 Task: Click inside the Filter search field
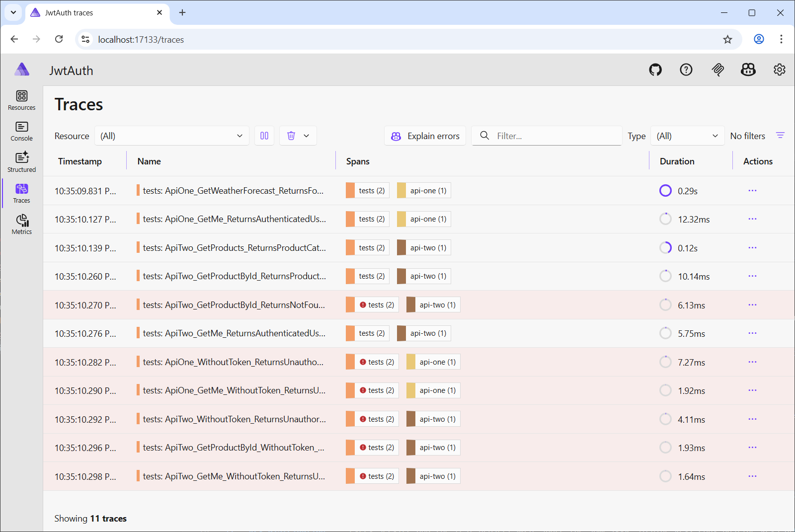tap(547, 135)
